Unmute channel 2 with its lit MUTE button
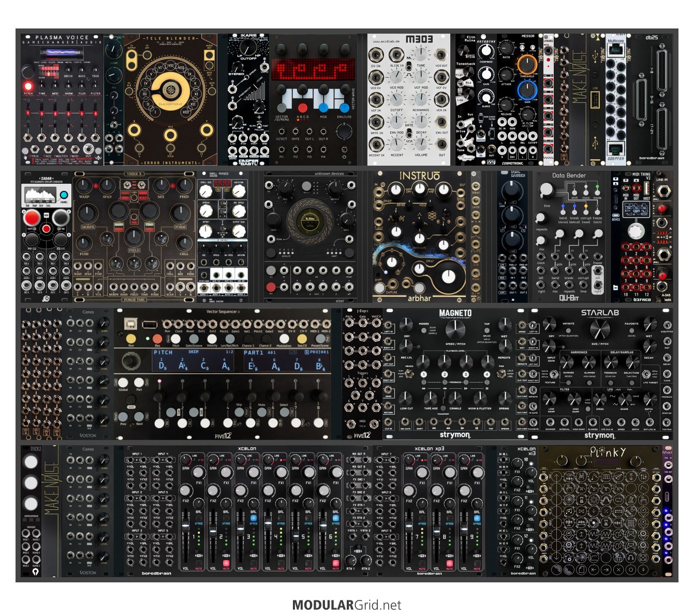The width and height of the screenshot is (694, 616). pos(226,563)
